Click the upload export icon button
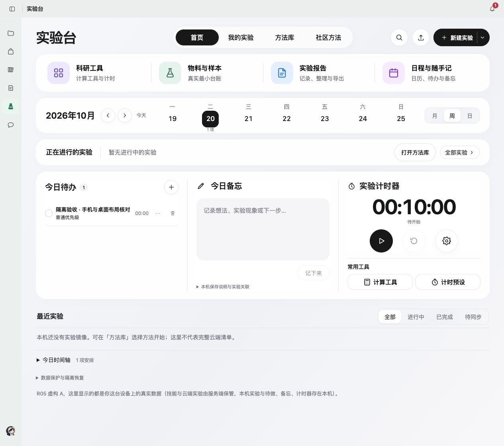The width and height of the screenshot is (504, 446). coord(421,37)
